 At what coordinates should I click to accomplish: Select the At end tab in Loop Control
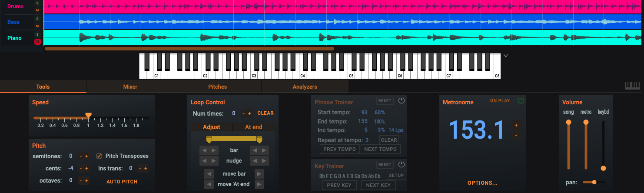pos(254,127)
